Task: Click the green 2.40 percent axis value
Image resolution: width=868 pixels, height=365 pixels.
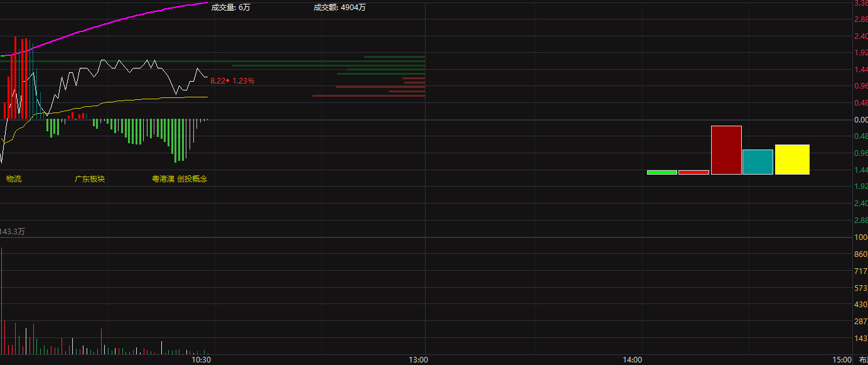Action: (x=860, y=203)
